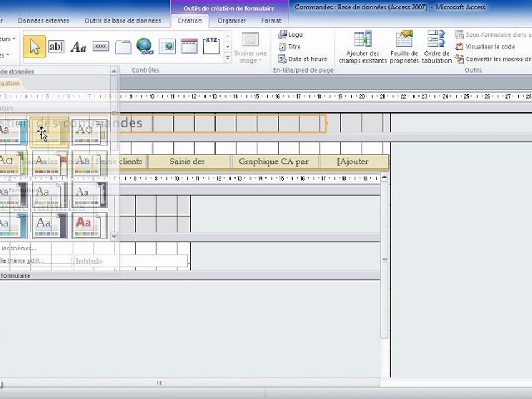The image size is (532, 399).
Task: Switch to the Format tab
Action: (271, 21)
